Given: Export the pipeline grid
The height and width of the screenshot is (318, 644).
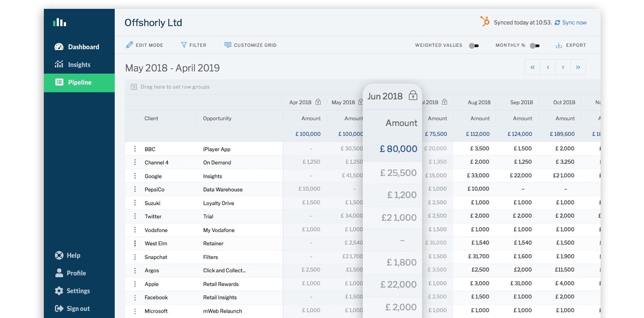Looking at the screenshot, I should tap(570, 45).
